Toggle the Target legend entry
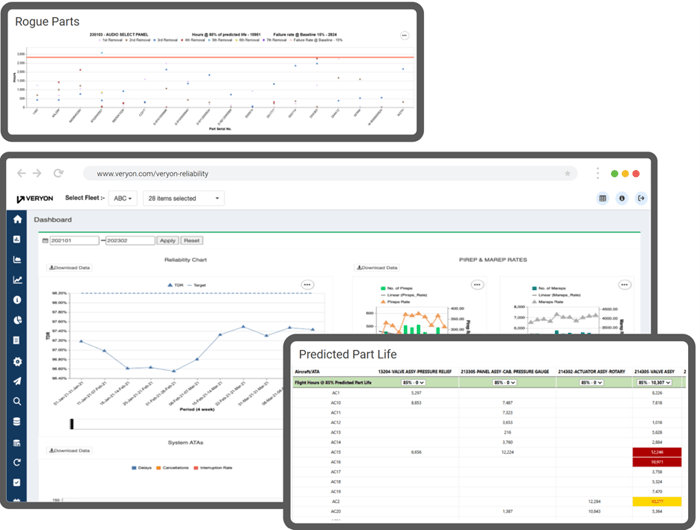 pos(197,285)
